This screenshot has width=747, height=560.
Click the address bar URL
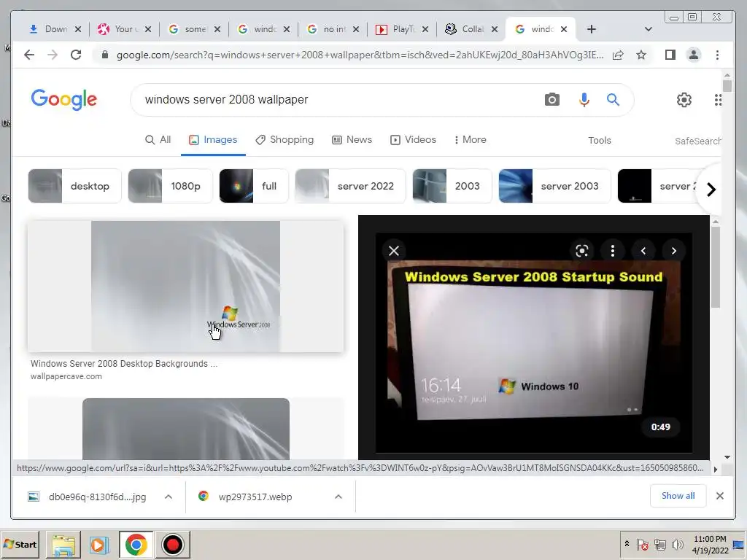pyautogui.click(x=360, y=55)
